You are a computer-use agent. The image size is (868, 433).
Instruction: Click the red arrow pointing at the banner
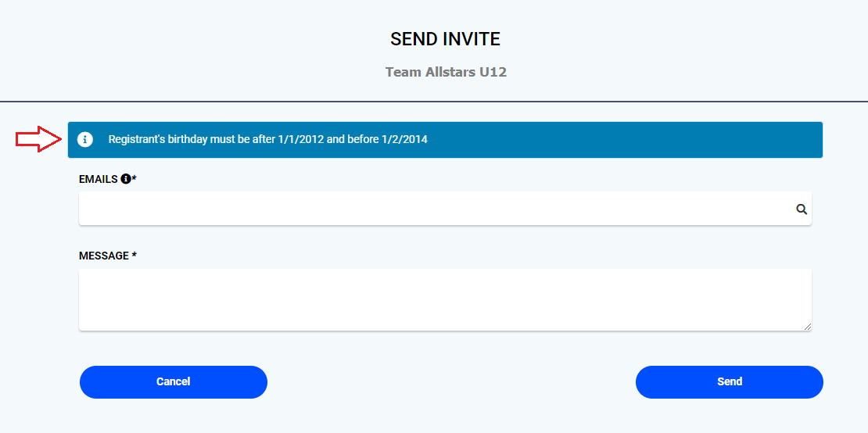(38, 139)
